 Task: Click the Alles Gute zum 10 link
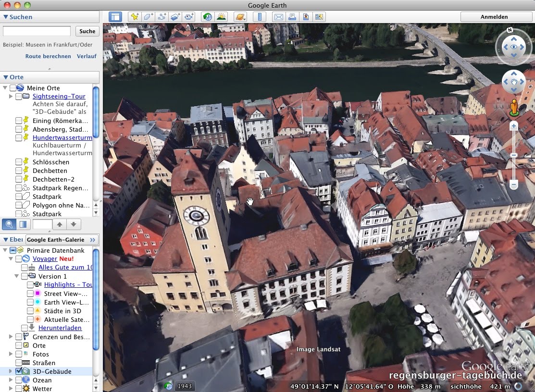click(x=65, y=267)
